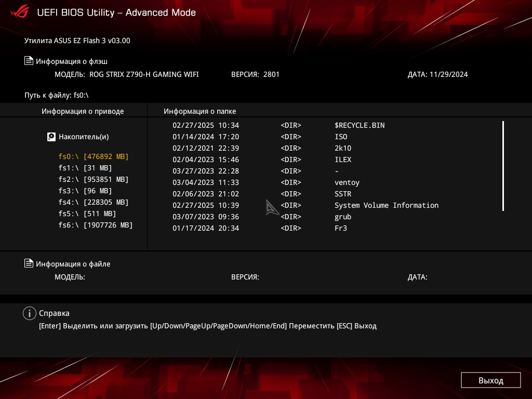Select drive fs6:\ [1907726 MB]

tap(96, 225)
